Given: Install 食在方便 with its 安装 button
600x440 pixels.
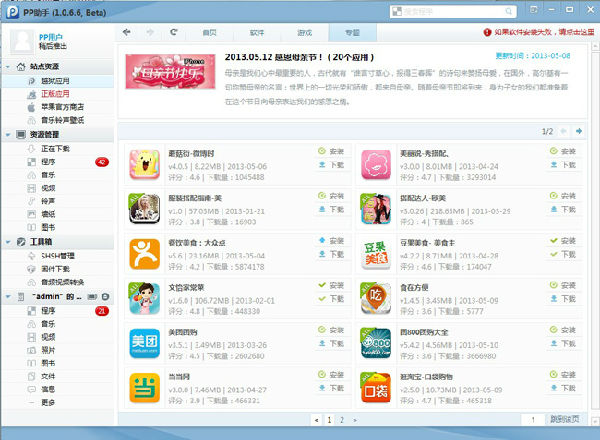Looking at the screenshot, I should [563, 285].
